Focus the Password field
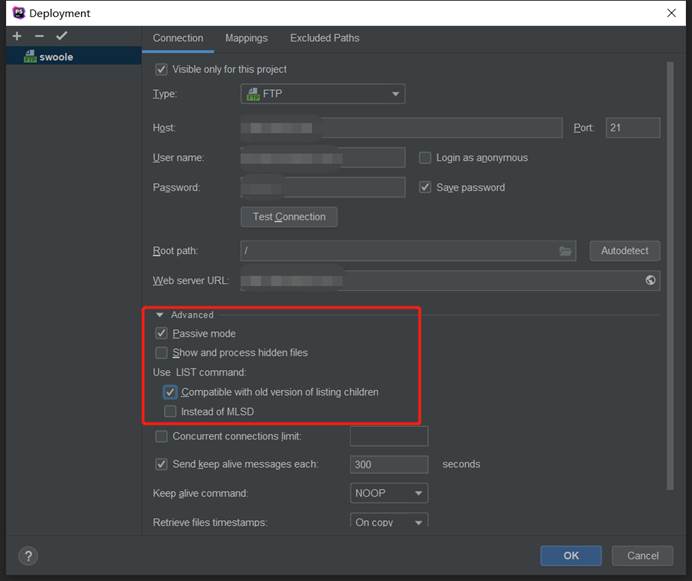This screenshot has height=581, width=692. pos(323,187)
